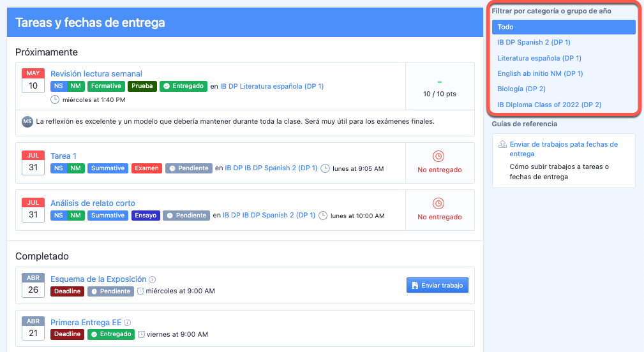Filter by Literatura española (DP 1)
The image size is (644, 352).
click(539, 58)
